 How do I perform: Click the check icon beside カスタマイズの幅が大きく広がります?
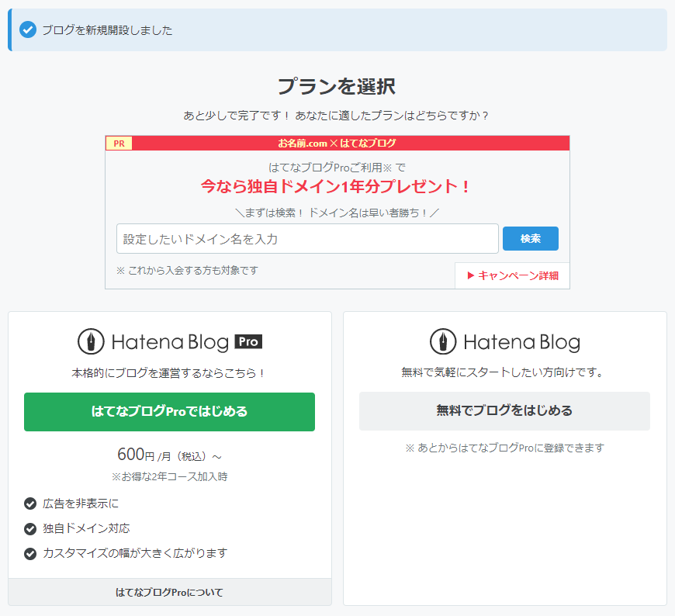[30, 554]
